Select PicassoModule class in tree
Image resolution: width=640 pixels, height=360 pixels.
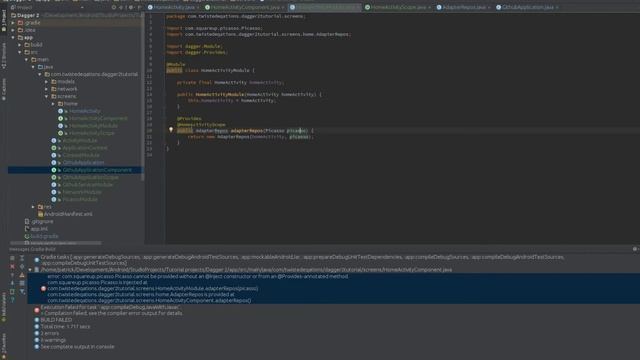click(80, 199)
